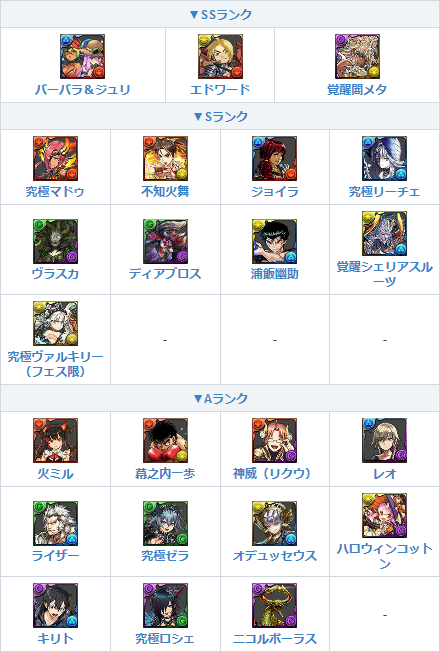This screenshot has width=440, height=652.
Task: Open the エドワード character icon
Action: (x=220, y=56)
